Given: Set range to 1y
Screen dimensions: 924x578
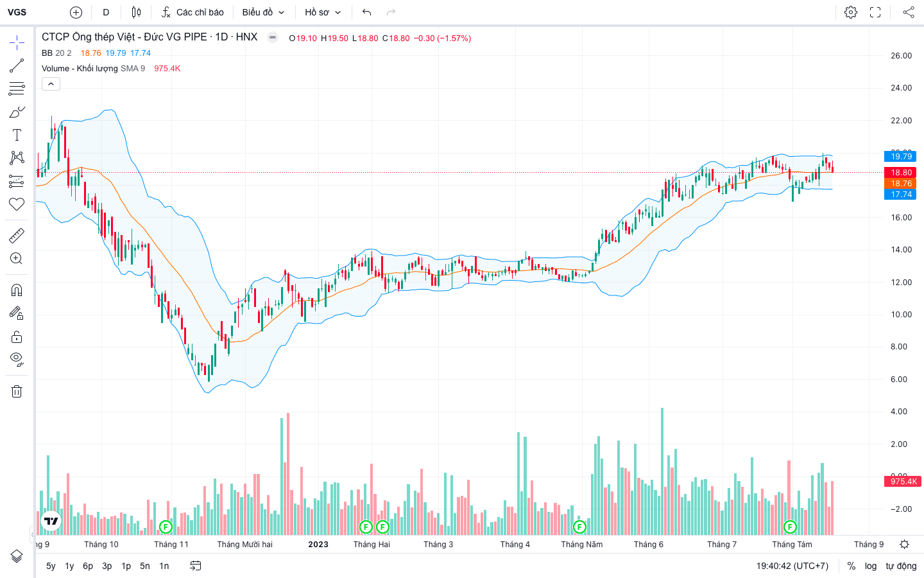Looking at the screenshot, I should click(x=69, y=566).
